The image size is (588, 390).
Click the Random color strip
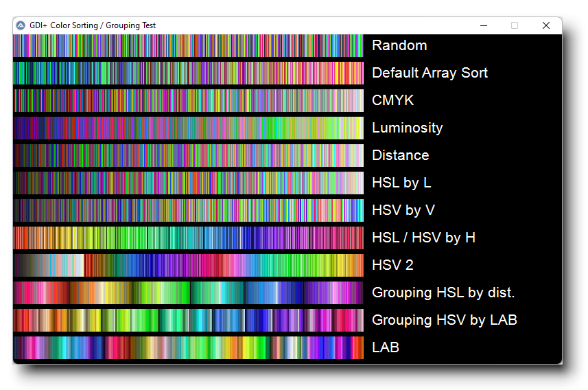(188, 45)
